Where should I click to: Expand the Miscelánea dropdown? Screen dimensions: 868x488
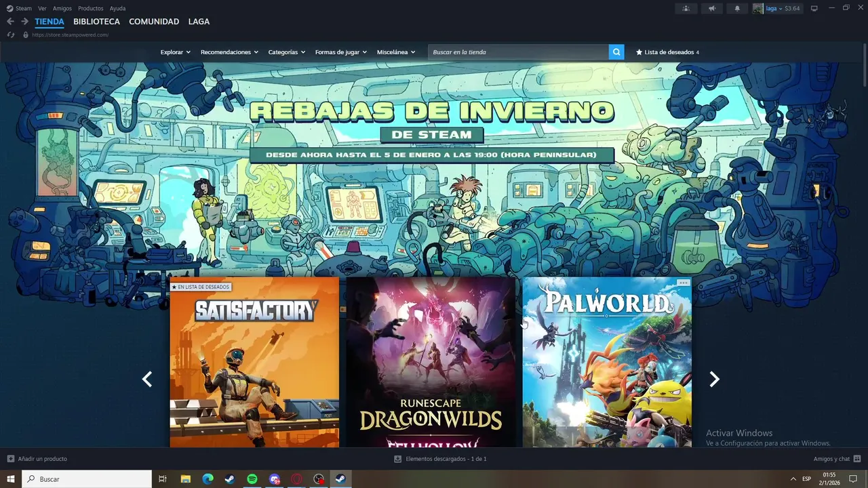[396, 52]
